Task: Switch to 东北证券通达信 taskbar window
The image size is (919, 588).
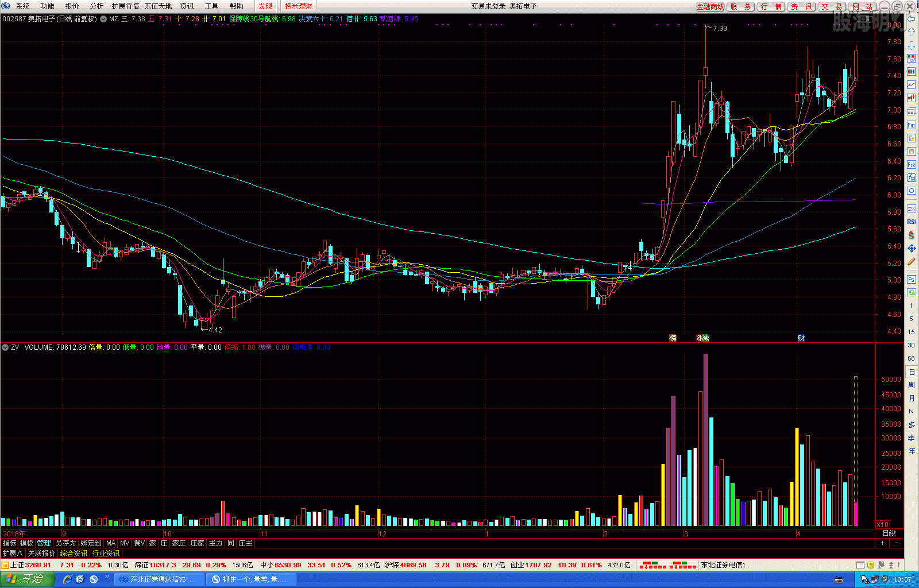Action: click(160, 579)
